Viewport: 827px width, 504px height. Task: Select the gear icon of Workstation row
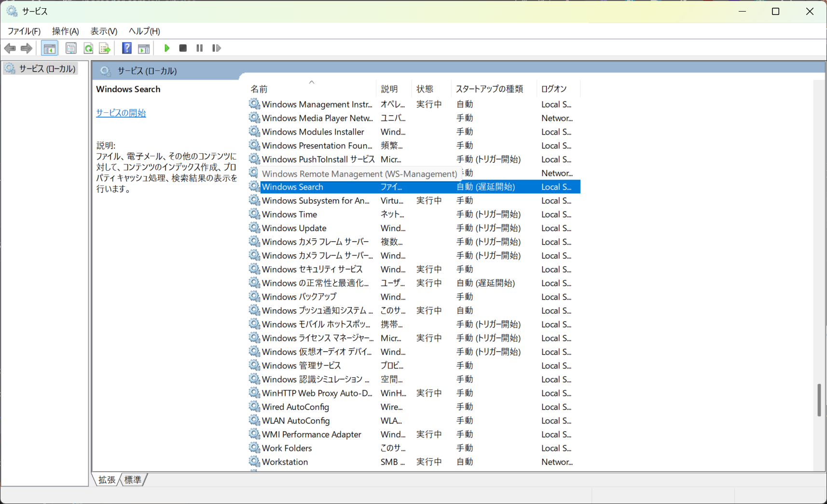point(254,462)
